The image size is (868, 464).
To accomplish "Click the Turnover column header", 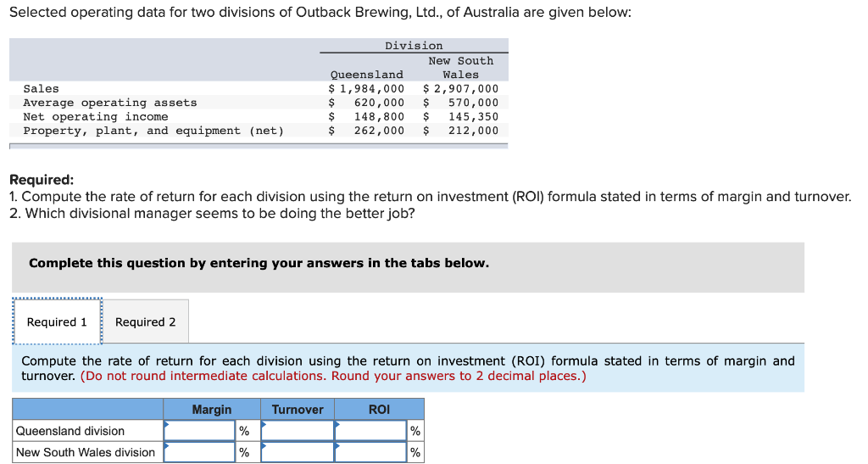I will click(x=298, y=409).
